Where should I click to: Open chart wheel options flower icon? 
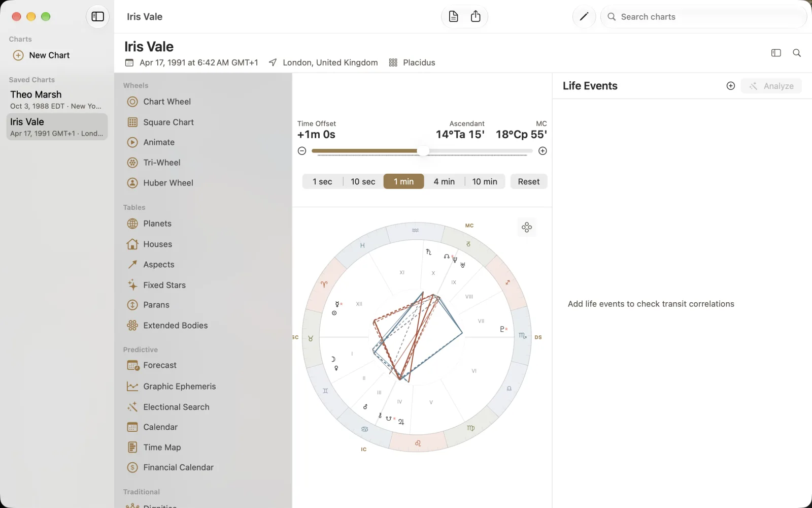527,227
